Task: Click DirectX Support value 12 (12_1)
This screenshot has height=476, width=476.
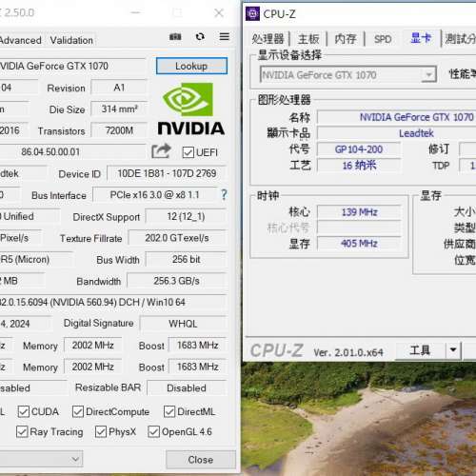Action: (x=186, y=216)
